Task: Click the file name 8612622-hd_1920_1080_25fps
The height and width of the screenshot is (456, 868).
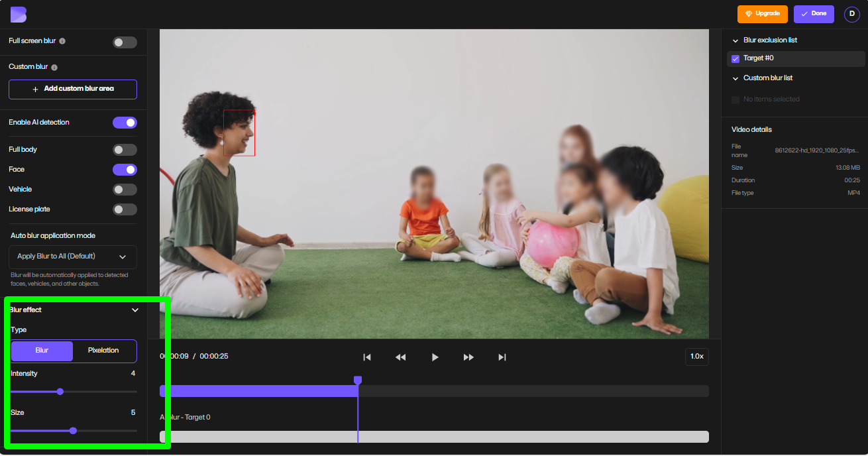Action: coord(817,150)
